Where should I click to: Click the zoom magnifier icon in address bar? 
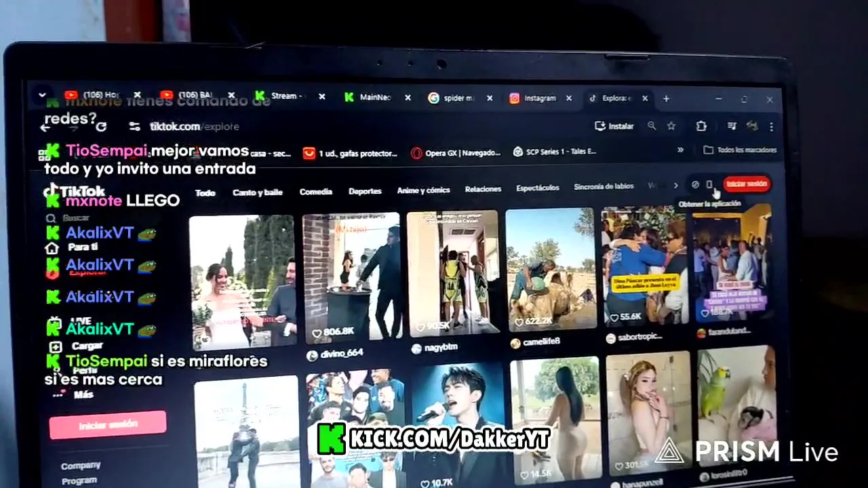[651, 125]
